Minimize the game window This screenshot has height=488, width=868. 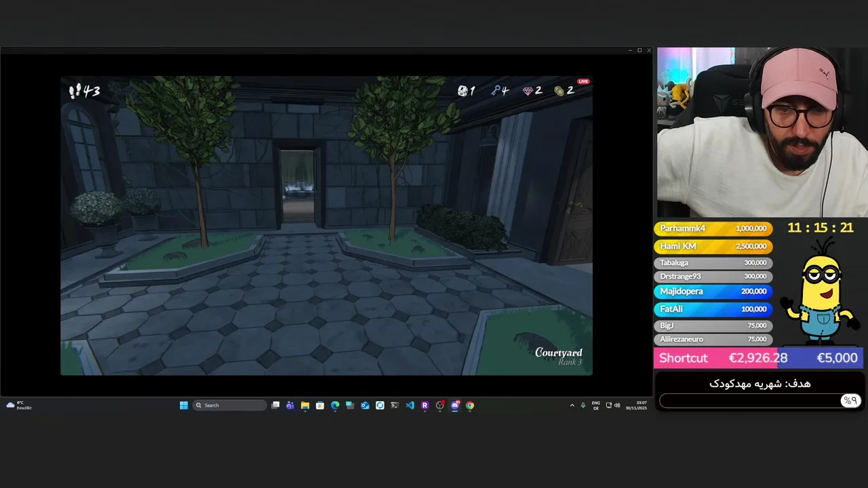click(x=629, y=50)
